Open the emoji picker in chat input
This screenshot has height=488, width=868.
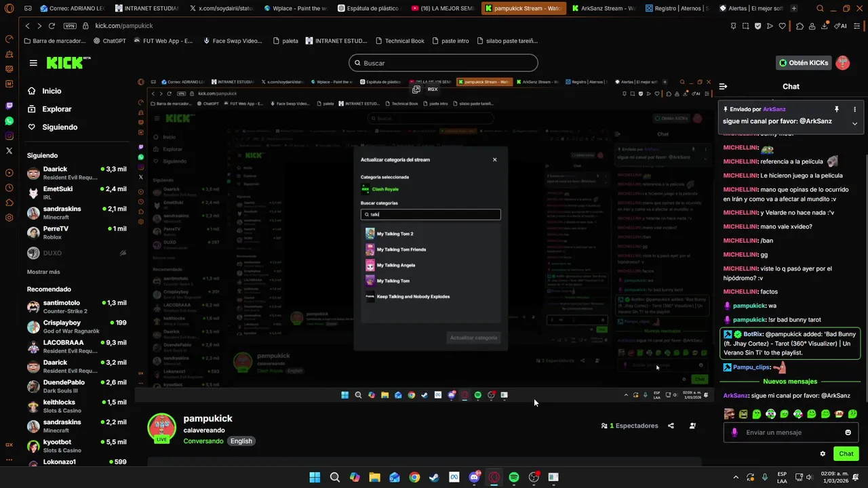point(848,432)
